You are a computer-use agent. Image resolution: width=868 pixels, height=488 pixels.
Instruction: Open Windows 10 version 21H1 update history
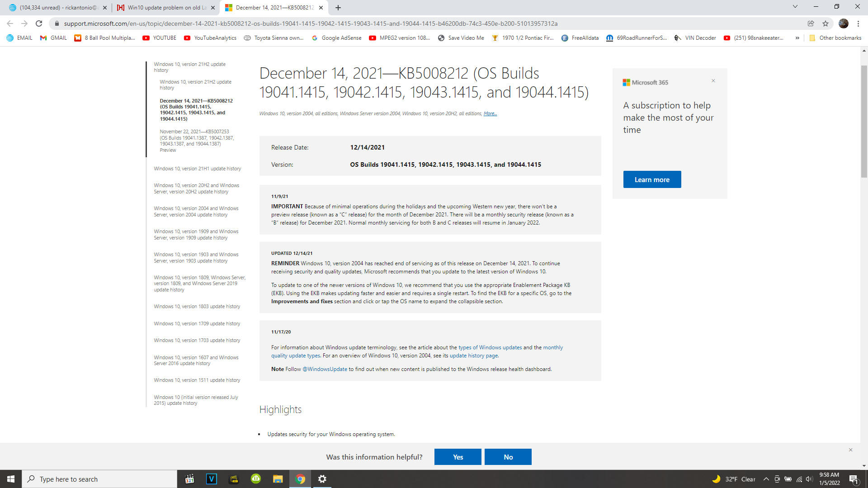click(197, 169)
